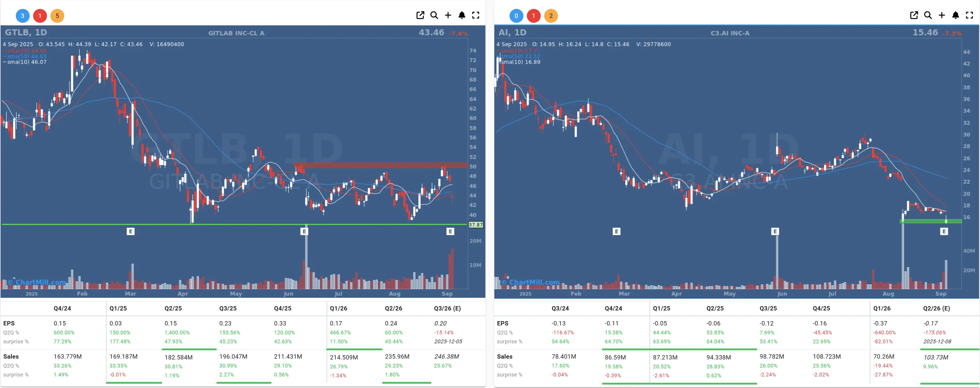Click AI Q2/26 EPS estimate -0.17
Screen dimensions: 980x388
pos(930,324)
